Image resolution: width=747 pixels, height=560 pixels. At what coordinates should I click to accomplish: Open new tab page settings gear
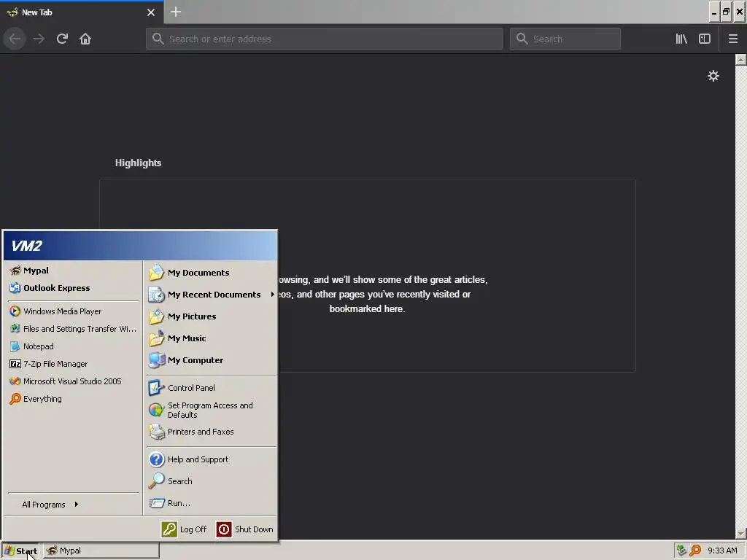(x=713, y=76)
